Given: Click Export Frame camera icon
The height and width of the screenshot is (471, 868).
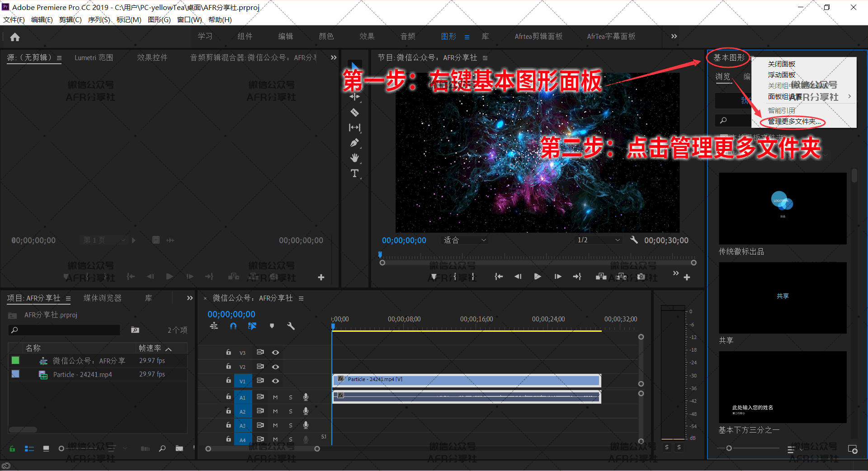Looking at the screenshot, I should coord(641,277).
